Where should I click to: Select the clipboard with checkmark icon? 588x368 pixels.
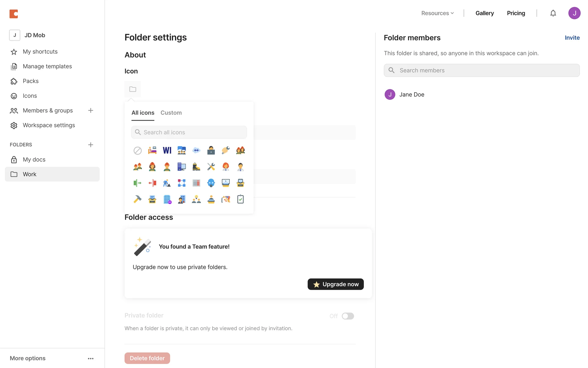[240, 199]
